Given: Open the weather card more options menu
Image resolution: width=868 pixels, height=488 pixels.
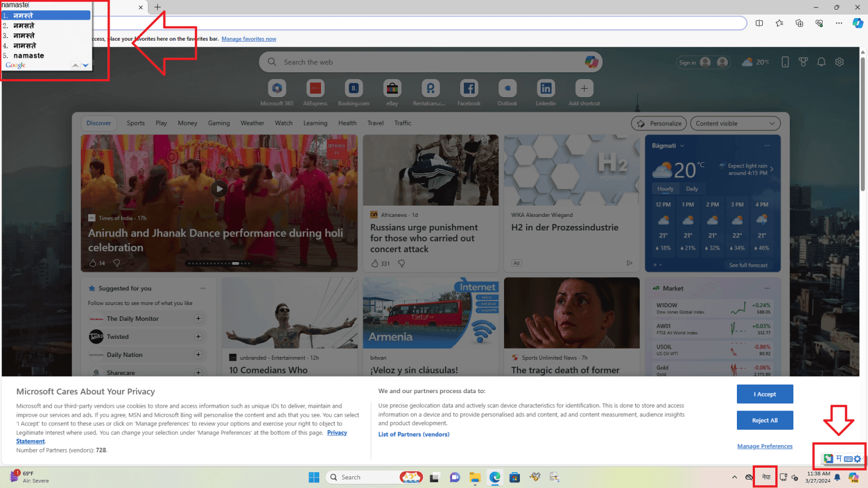Looking at the screenshot, I should click(x=767, y=146).
